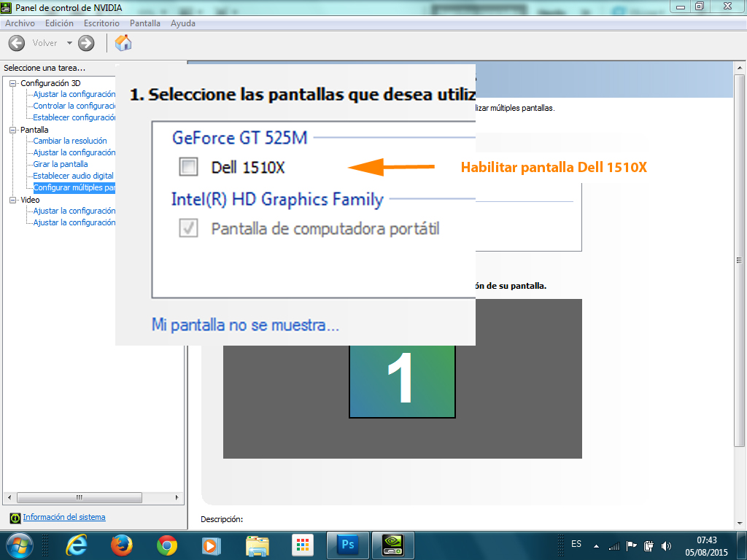Enable the Dell 1510X checkbox

pos(189,167)
